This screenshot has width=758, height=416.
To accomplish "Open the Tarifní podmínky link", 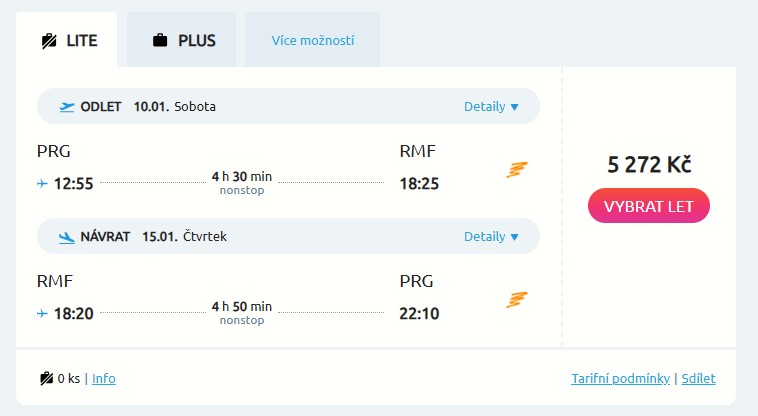I will (621, 379).
